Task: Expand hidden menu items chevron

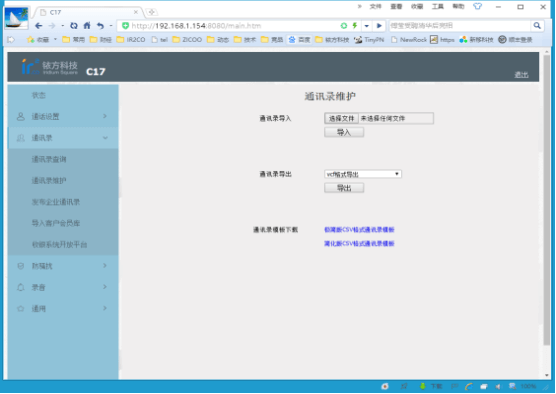Action: coord(360,6)
